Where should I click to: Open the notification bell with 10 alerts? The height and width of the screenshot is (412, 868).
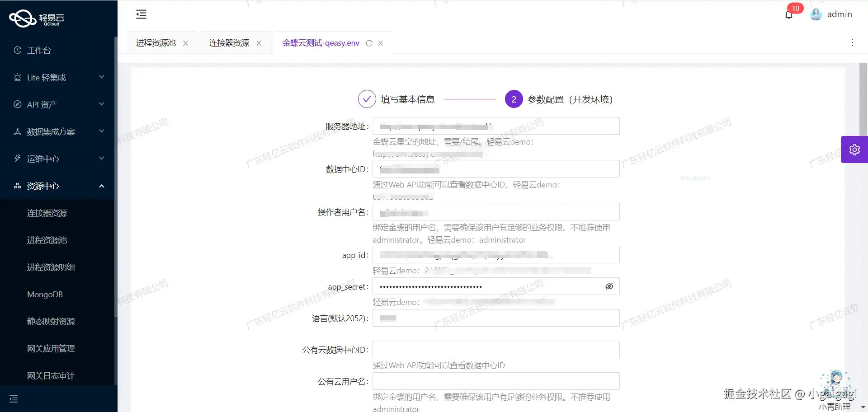(788, 14)
